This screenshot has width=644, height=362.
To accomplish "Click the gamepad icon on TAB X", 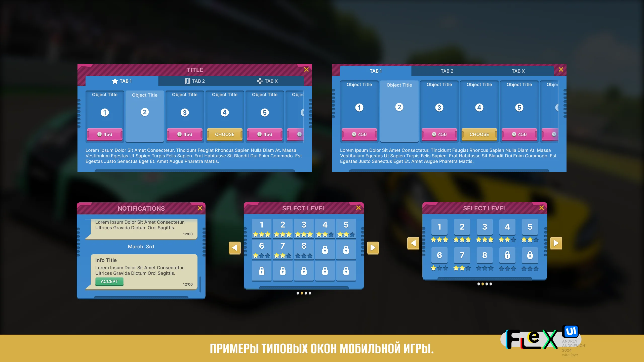I will (x=260, y=81).
